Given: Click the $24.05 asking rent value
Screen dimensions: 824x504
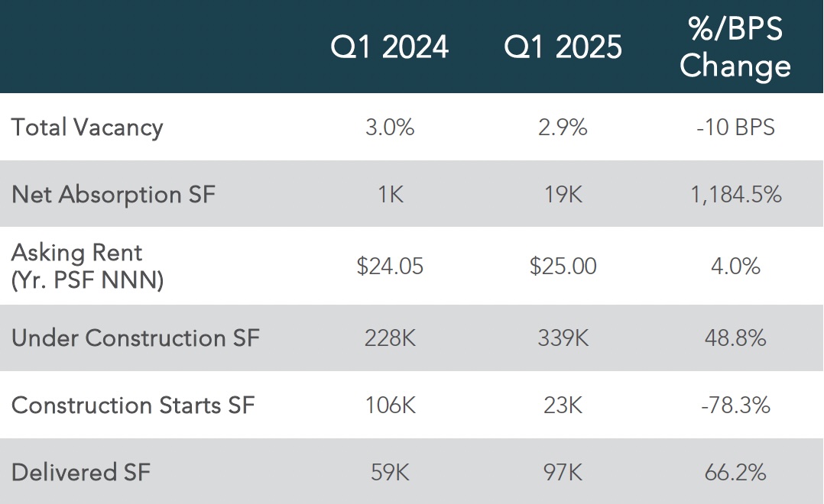Looking at the screenshot, I should click(x=390, y=267).
